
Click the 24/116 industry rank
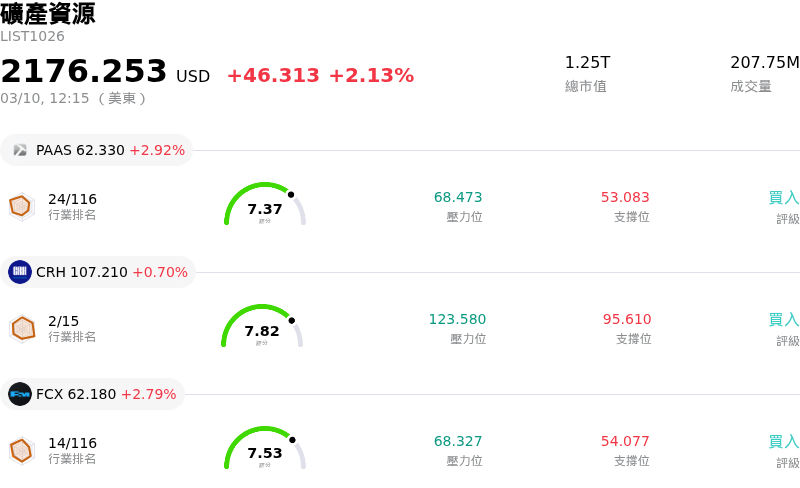(x=72, y=199)
